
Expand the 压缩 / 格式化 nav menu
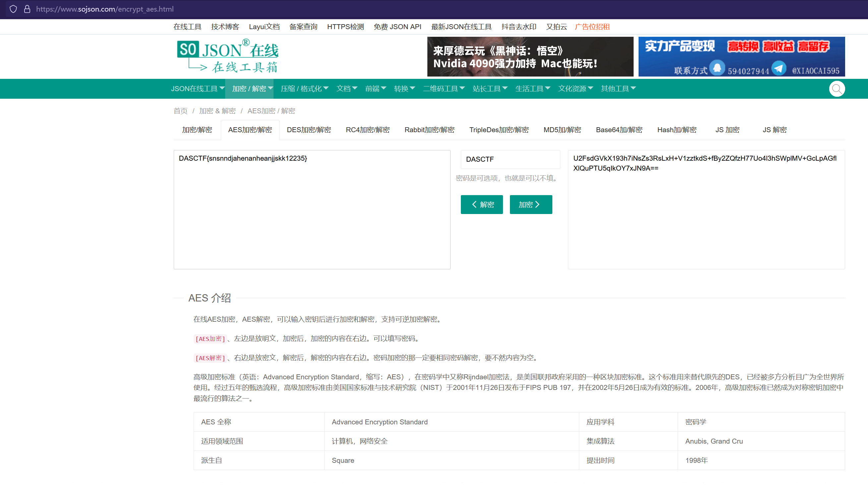click(x=304, y=88)
